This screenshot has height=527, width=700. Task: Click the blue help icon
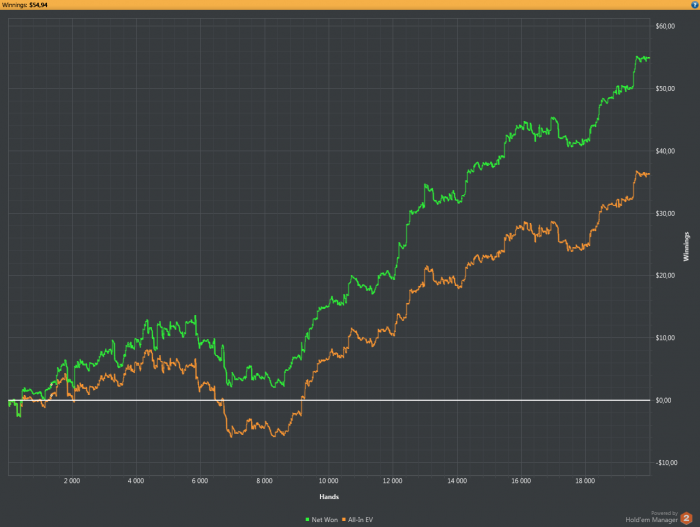(695, 4)
